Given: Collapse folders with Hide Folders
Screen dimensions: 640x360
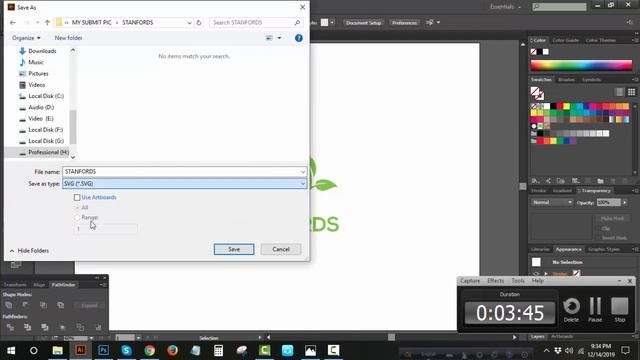Looking at the screenshot, I should coord(29,251).
